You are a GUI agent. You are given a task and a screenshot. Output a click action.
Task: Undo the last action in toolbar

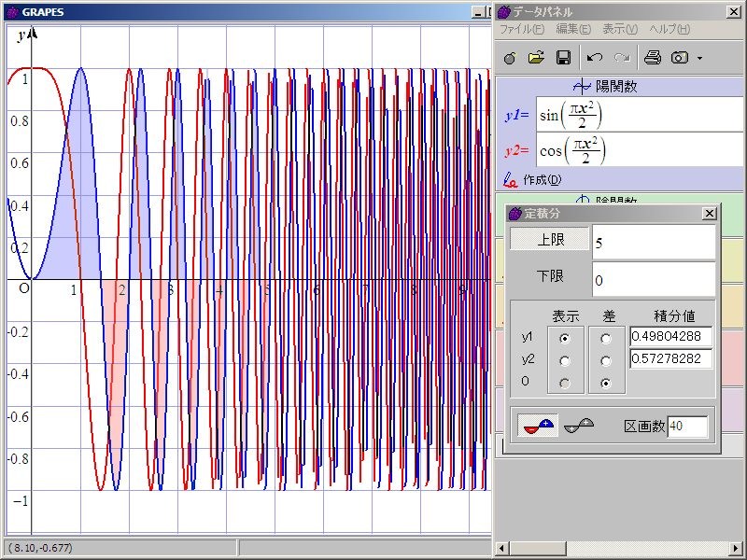pyautogui.click(x=594, y=58)
